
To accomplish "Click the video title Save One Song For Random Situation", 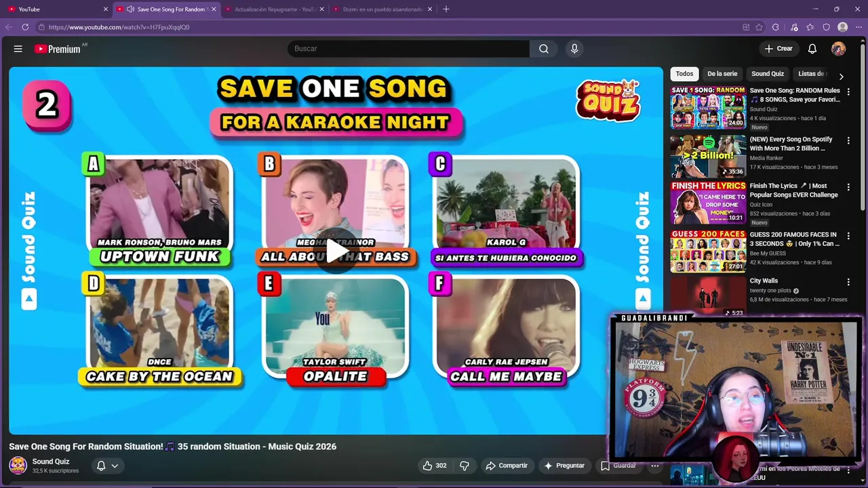I will pos(172,447).
